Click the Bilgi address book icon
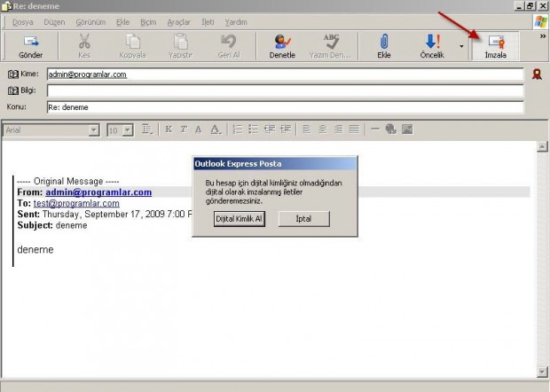 pos(13,90)
